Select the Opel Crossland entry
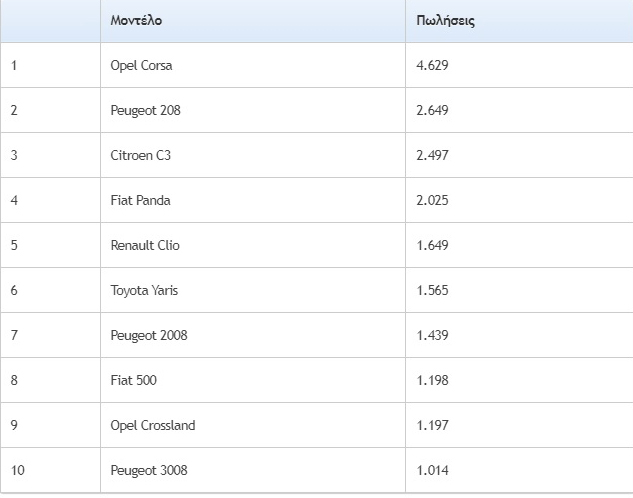The width and height of the screenshot is (633, 498). click(153, 426)
